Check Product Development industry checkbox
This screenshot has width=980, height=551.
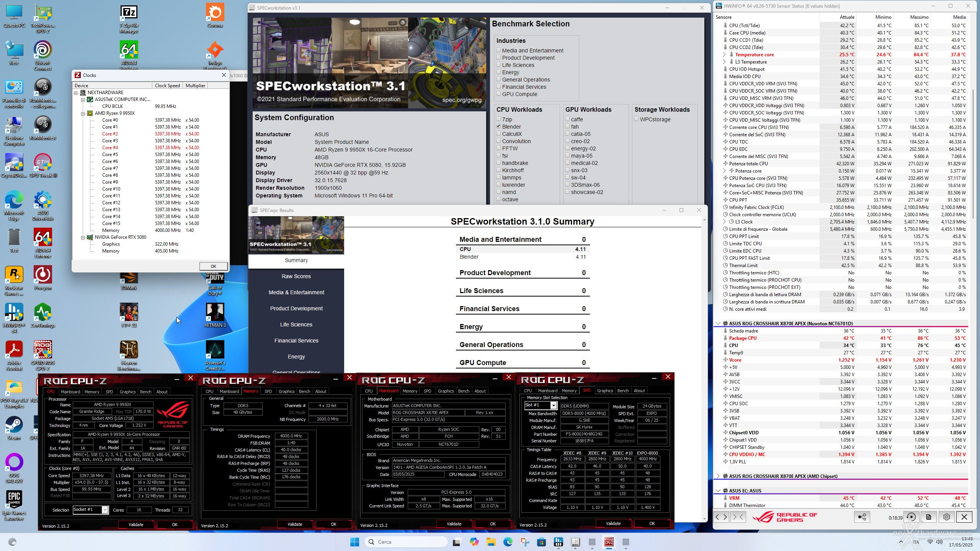(498, 57)
